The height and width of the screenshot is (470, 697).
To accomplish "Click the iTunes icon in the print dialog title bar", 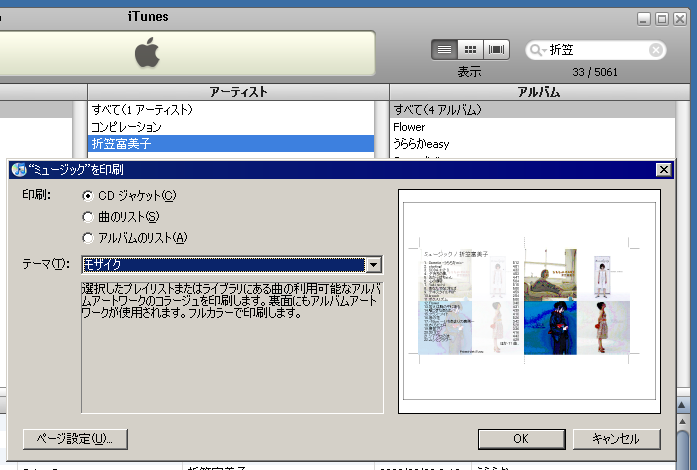I will (19, 169).
